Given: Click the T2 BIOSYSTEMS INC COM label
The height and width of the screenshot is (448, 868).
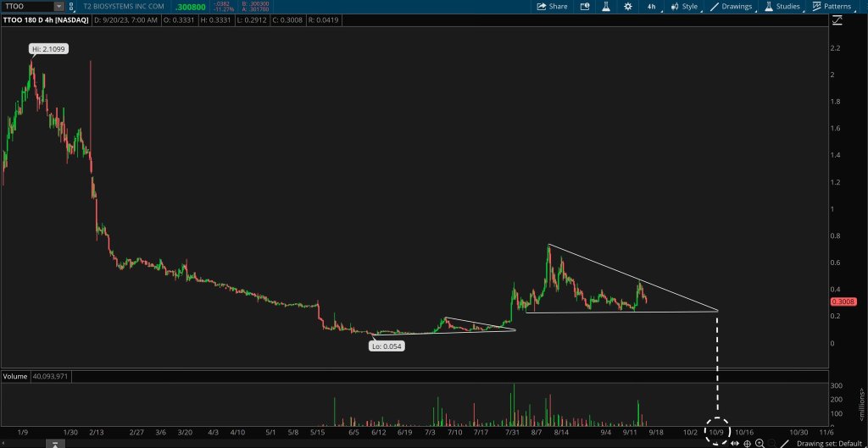Looking at the screenshot, I should 124,7.
